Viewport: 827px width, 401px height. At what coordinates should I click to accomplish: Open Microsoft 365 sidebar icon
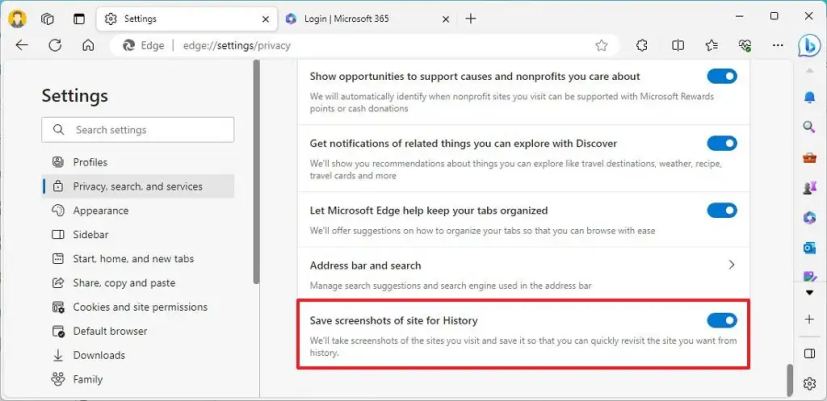tap(810, 217)
